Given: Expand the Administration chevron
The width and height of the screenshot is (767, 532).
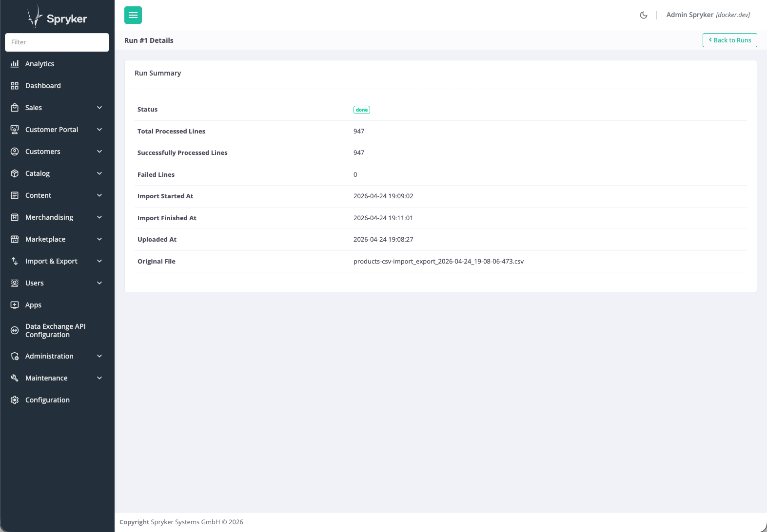Looking at the screenshot, I should [x=99, y=356].
